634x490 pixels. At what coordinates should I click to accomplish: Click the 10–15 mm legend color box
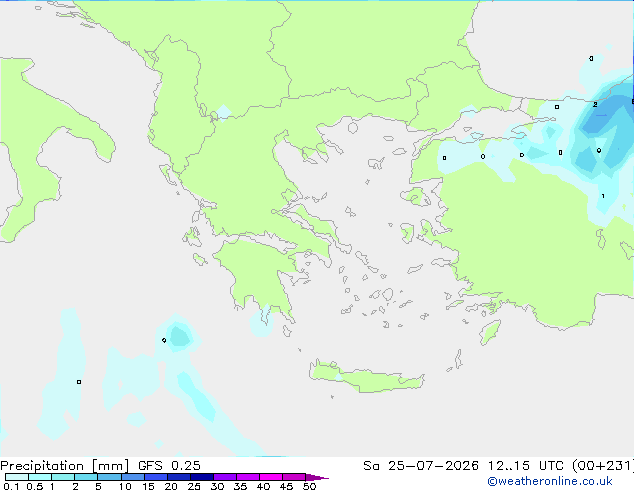(132, 477)
